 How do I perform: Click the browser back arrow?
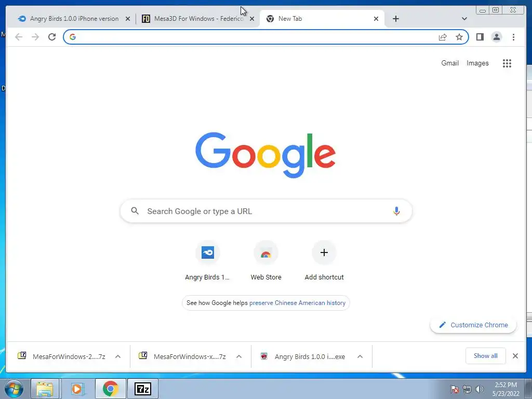(x=19, y=37)
